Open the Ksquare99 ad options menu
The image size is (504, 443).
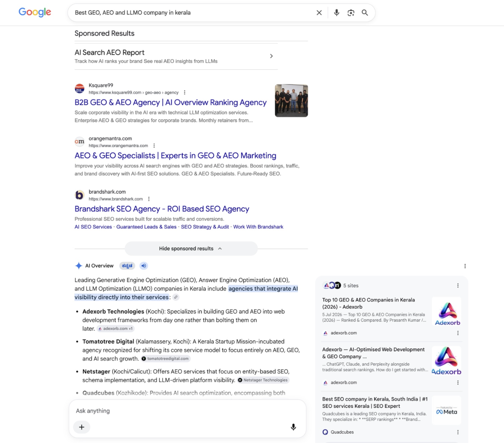pyautogui.click(x=185, y=93)
